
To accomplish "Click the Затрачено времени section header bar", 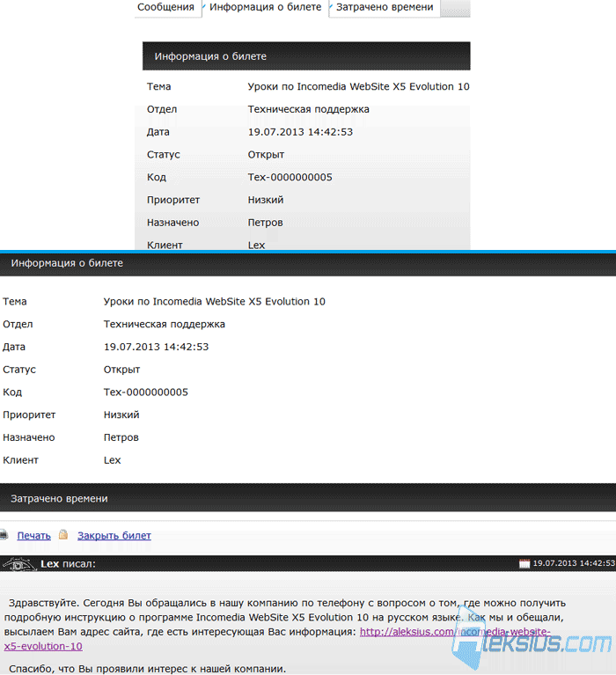I will (x=308, y=498).
